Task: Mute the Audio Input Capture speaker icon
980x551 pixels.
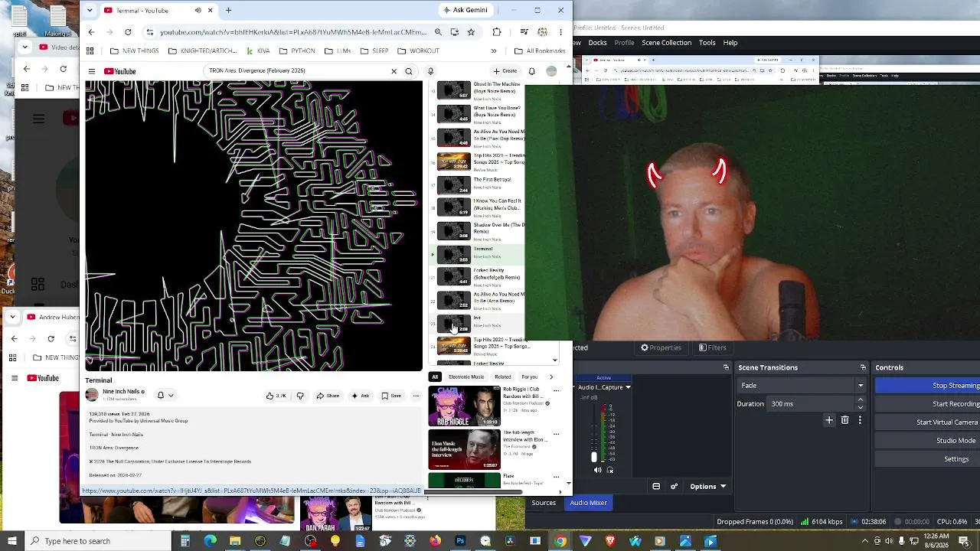Action: pyautogui.click(x=598, y=470)
